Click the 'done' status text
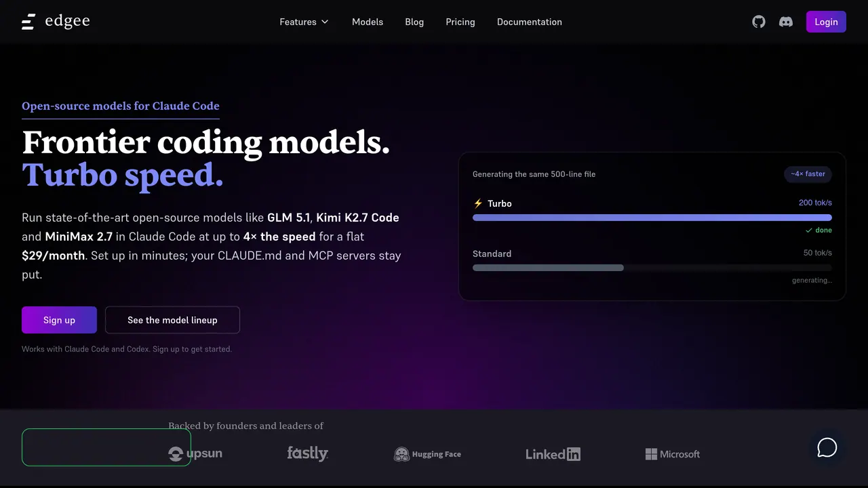 tap(818, 230)
